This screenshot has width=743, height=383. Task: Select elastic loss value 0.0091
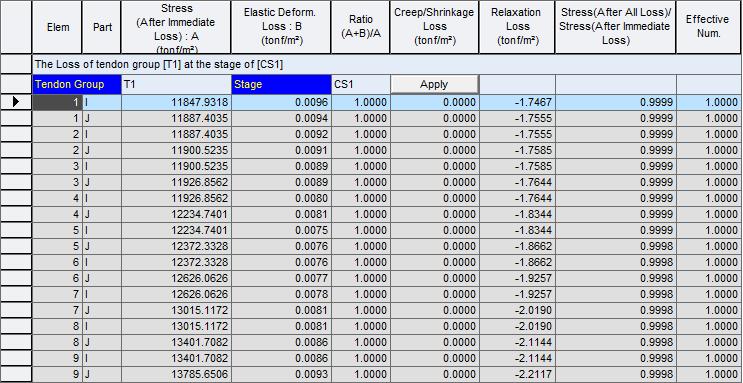point(281,150)
